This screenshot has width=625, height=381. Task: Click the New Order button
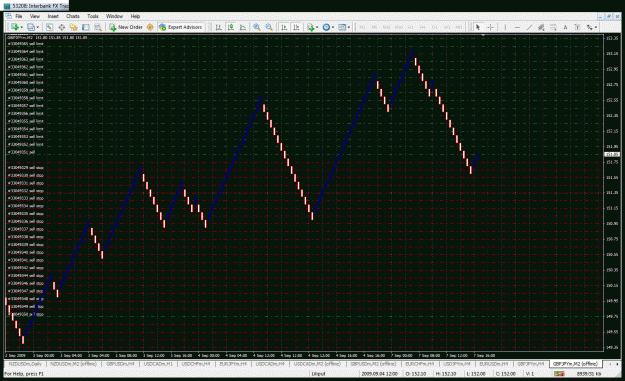pyautogui.click(x=126, y=27)
